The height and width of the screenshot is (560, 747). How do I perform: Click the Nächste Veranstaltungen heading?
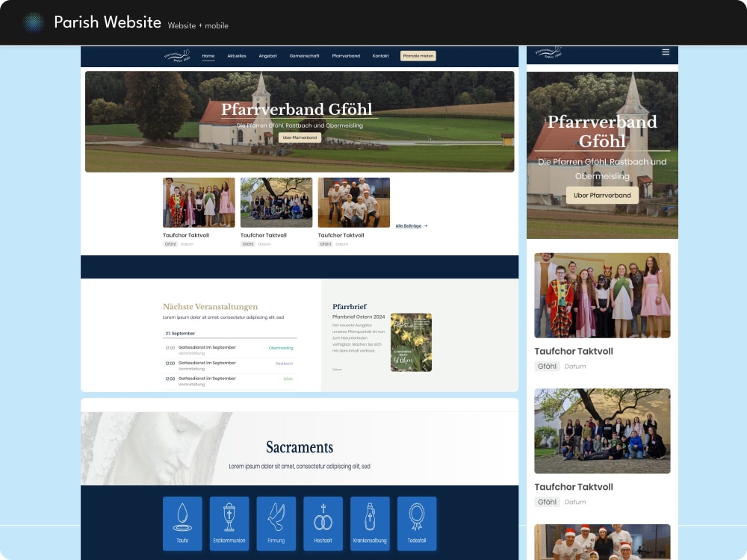(210, 307)
